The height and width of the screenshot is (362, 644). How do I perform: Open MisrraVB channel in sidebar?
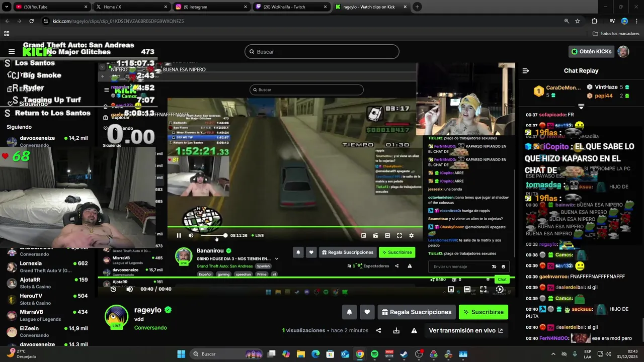tap(48, 315)
